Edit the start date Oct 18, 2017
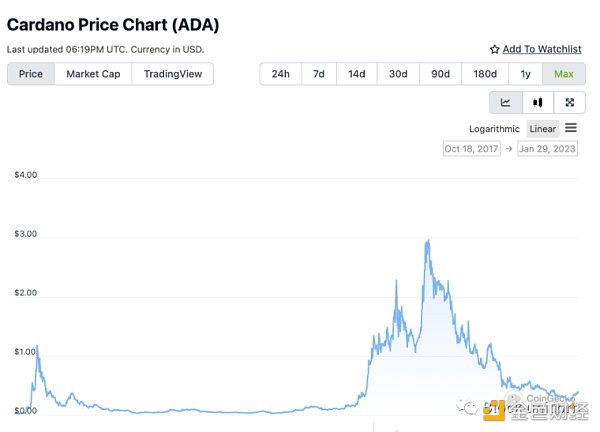 tap(471, 148)
